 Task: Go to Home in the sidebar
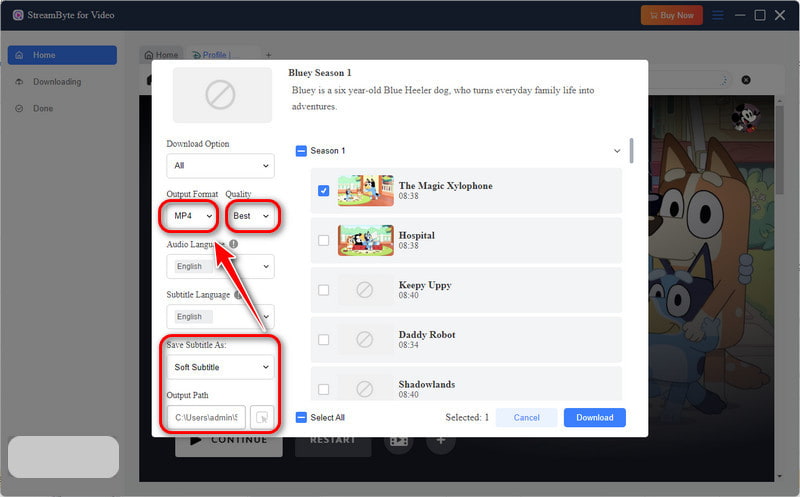(62, 55)
